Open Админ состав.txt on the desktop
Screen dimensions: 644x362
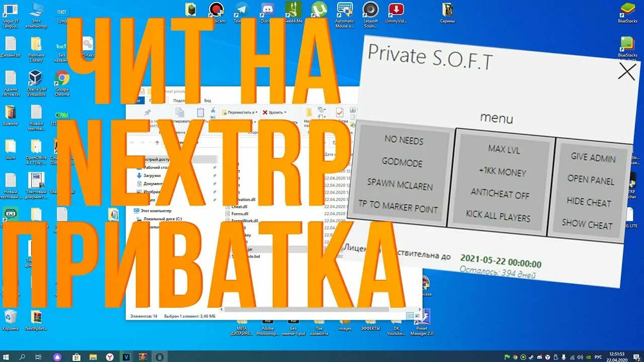pyautogui.click(x=11, y=83)
